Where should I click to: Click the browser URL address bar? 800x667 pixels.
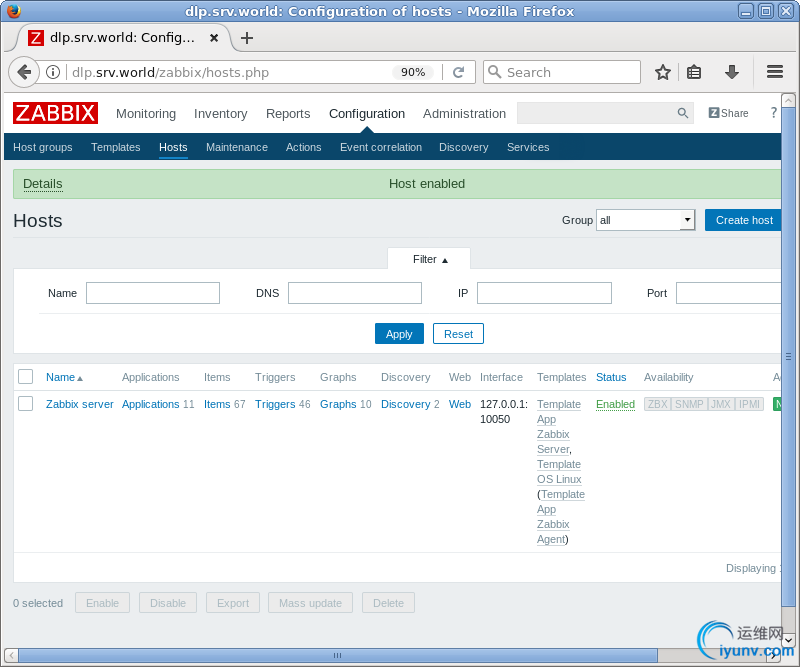point(230,72)
